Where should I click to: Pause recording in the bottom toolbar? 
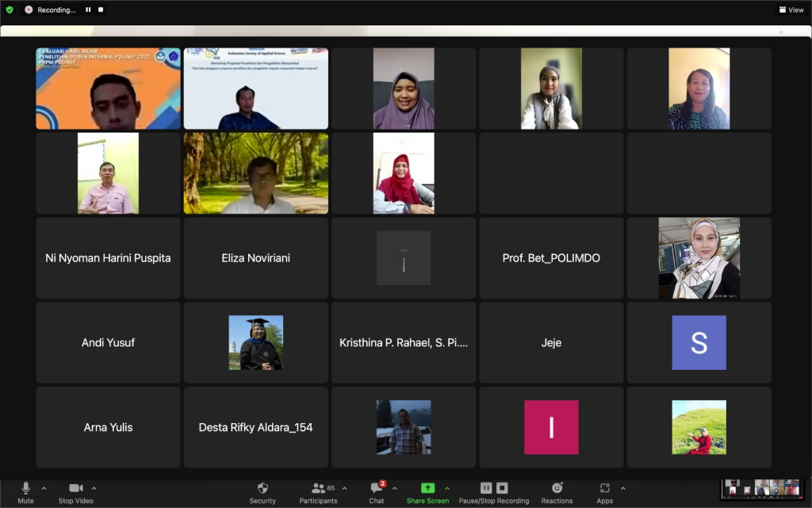[486, 488]
